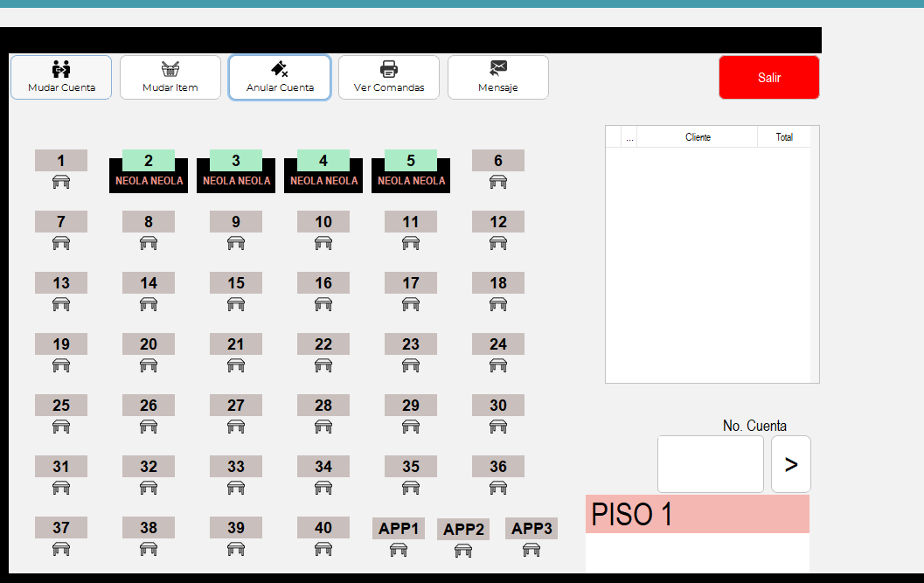This screenshot has height=583, width=924.
Task: Click the red Salir button
Action: coord(769,78)
